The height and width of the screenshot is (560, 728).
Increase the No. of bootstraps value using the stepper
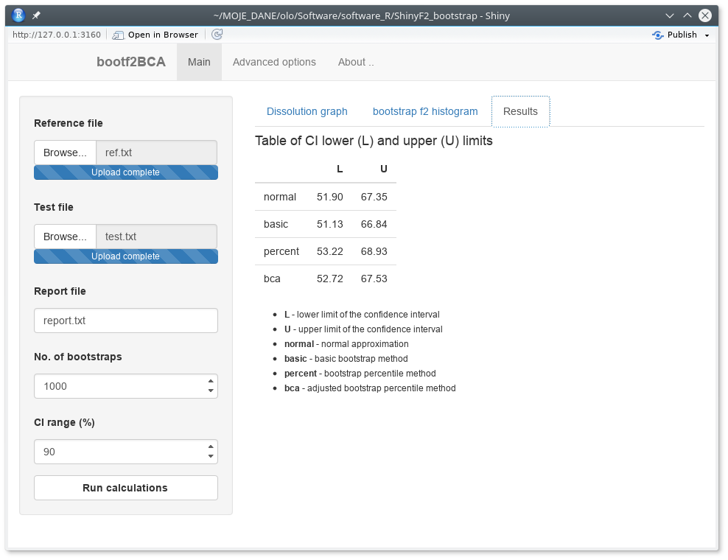(x=211, y=382)
